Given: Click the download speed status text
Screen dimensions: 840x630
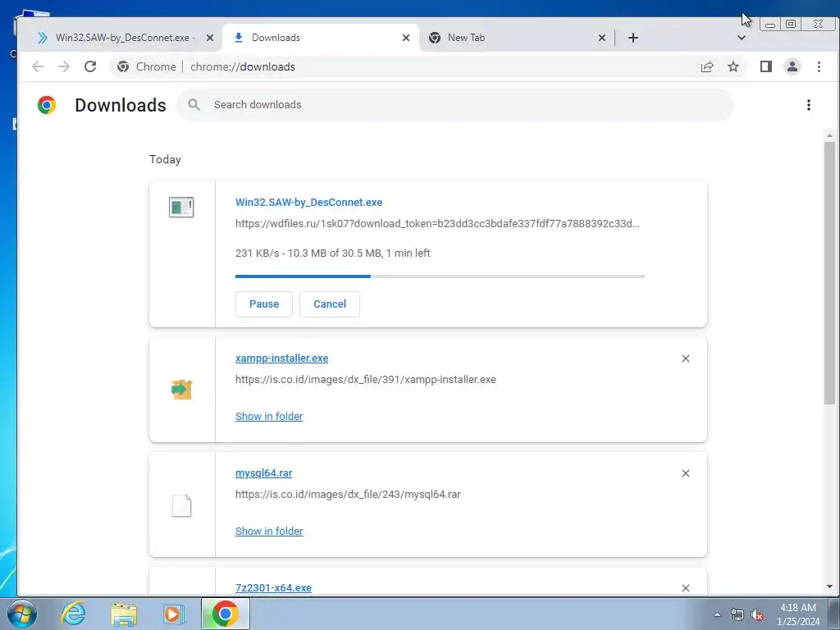Looking at the screenshot, I should tap(333, 253).
